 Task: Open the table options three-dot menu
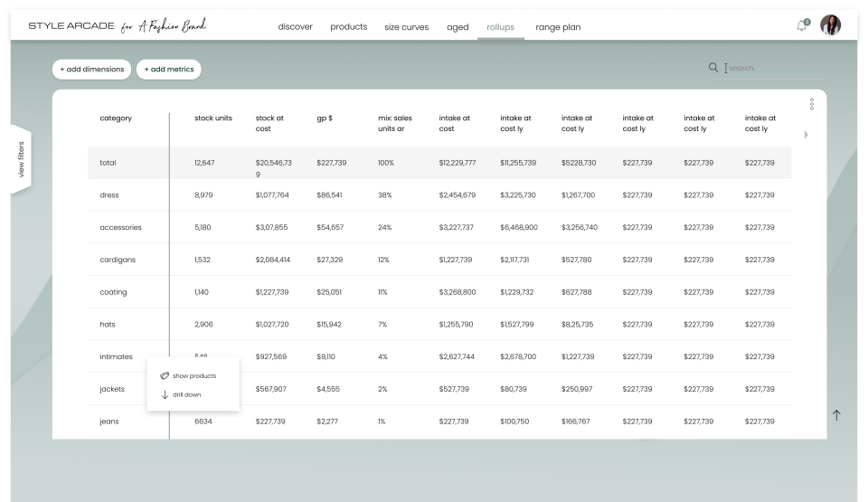812,104
